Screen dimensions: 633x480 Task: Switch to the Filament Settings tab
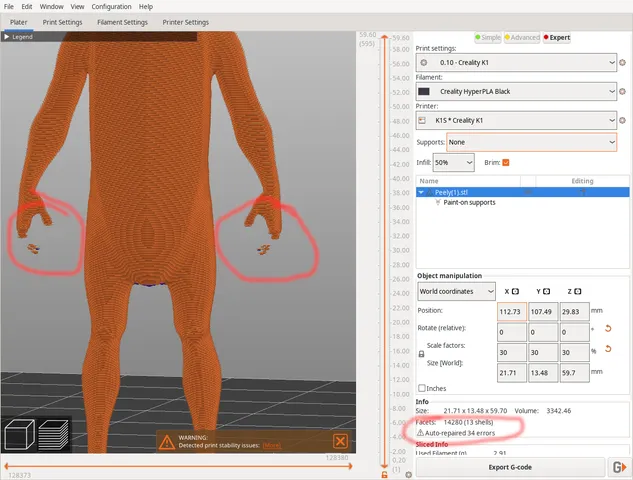[x=123, y=22]
